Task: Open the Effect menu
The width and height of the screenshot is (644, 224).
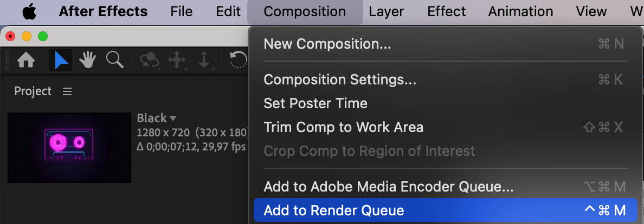Action: click(446, 11)
